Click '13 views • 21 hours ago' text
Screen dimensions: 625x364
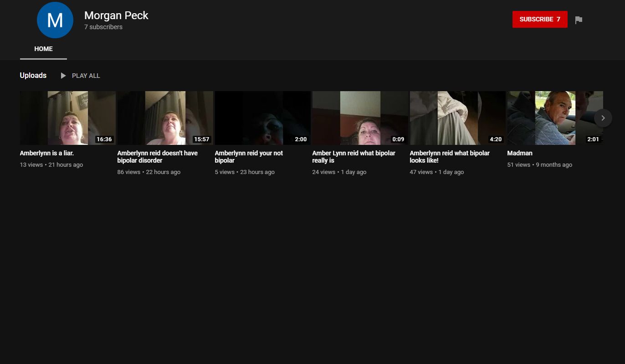(51, 165)
